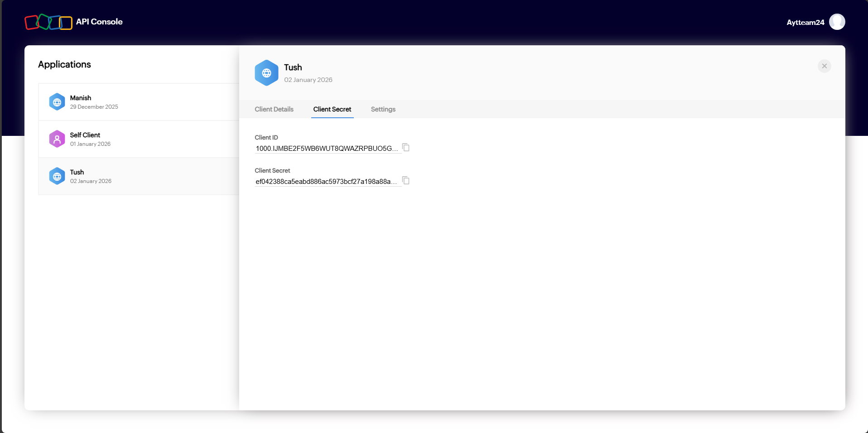
Task: Copy the Client Secret value
Action: [406, 181]
